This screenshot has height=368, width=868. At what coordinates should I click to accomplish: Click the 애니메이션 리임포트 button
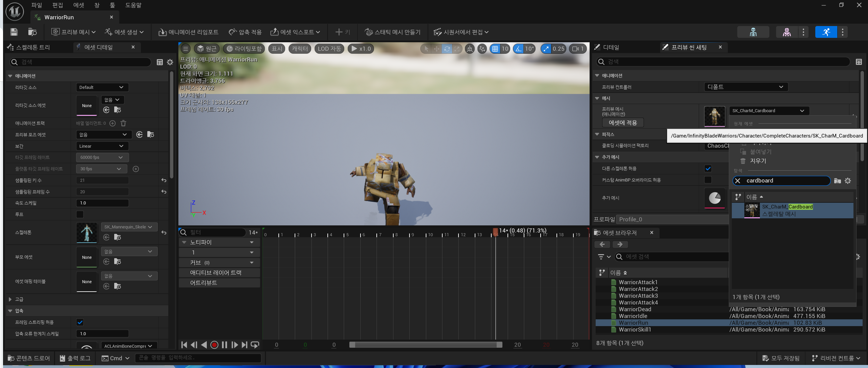point(189,32)
